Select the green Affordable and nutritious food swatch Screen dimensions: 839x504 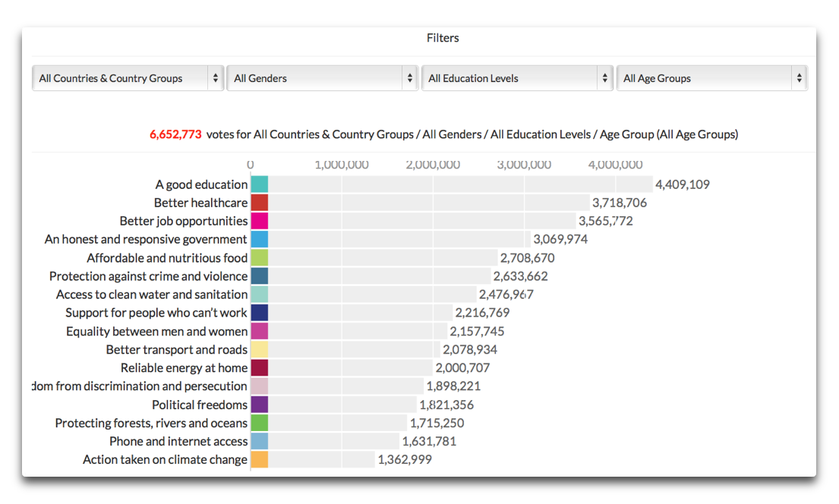pyautogui.click(x=260, y=258)
